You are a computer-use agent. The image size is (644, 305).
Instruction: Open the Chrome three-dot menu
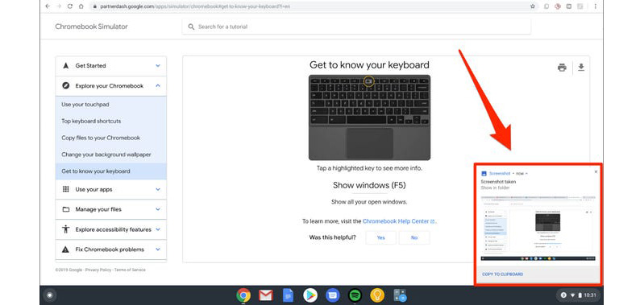click(595, 6)
